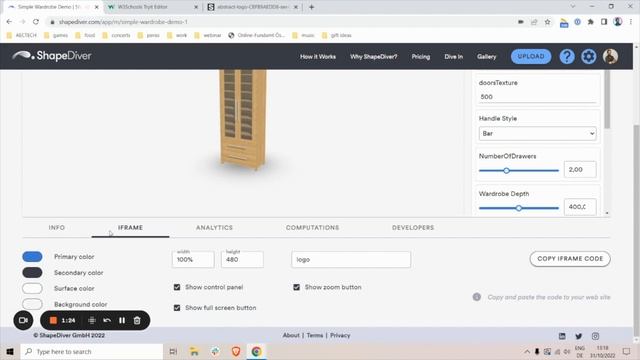This screenshot has width=640, height=360.
Task: Open the Instagram icon in the footer
Action: [x=595, y=336]
